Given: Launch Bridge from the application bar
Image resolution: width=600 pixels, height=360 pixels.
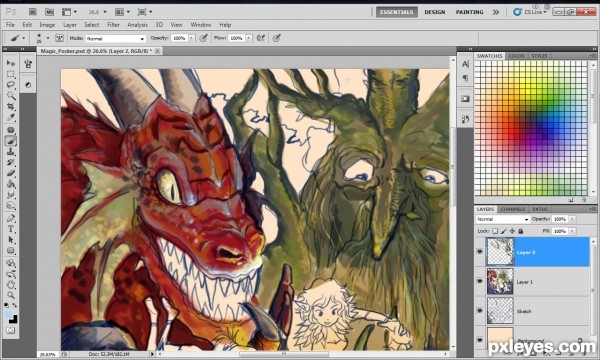Looking at the screenshot, I should [33, 12].
